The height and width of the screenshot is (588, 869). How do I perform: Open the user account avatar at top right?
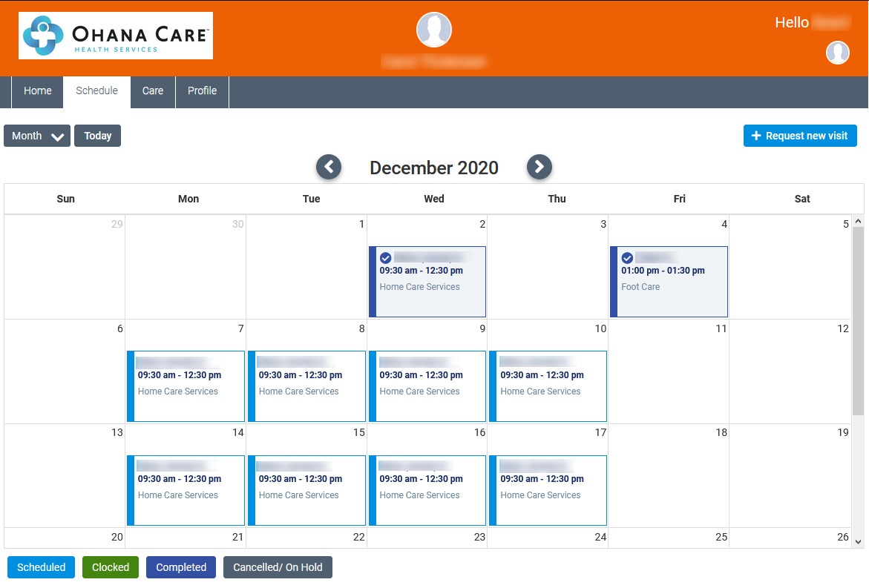838,53
